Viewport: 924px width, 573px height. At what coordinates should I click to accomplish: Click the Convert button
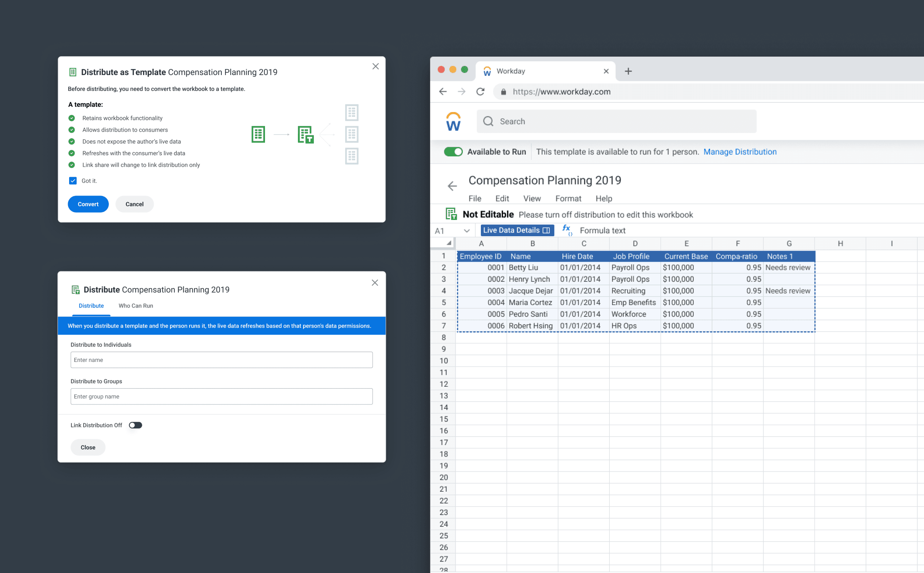coord(88,204)
